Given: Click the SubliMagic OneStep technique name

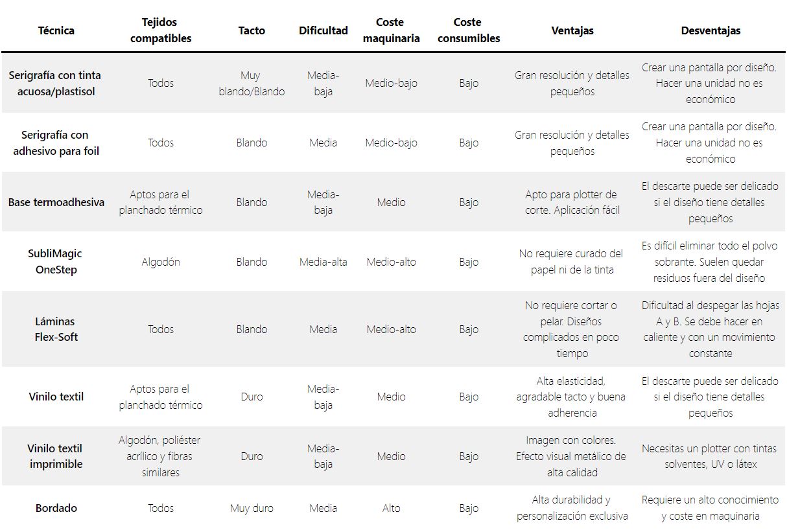Looking at the screenshot, I should (x=55, y=261).
